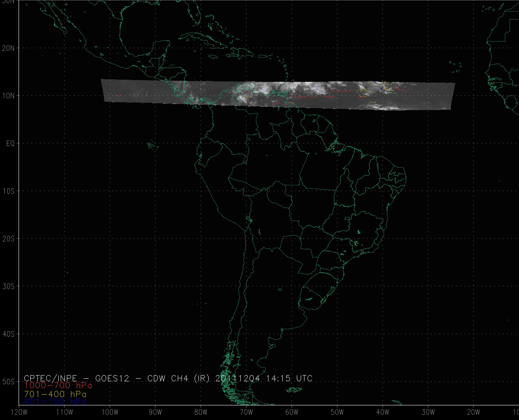The width and height of the screenshot is (519, 420).
Task: Click the 20N latitude axis label
Action: tap(8, 48)
